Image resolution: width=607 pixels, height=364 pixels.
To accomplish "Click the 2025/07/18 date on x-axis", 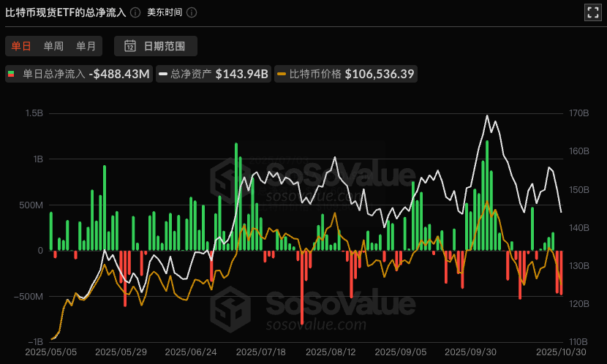I will point(261,352).
